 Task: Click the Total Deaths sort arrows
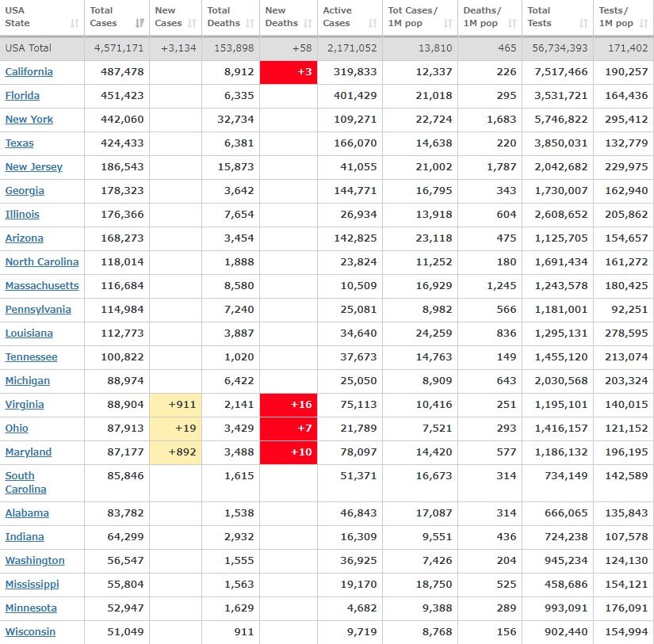pyautogui.click(x=250, y=24)
